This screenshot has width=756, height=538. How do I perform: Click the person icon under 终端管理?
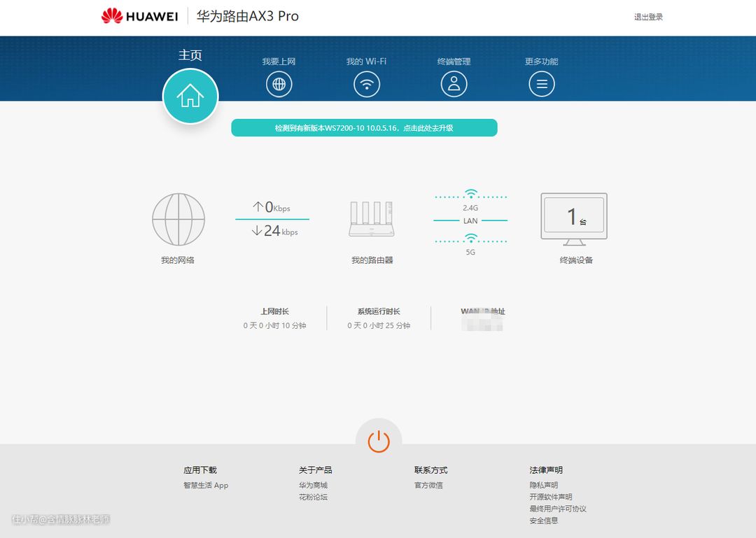[454, 84]
